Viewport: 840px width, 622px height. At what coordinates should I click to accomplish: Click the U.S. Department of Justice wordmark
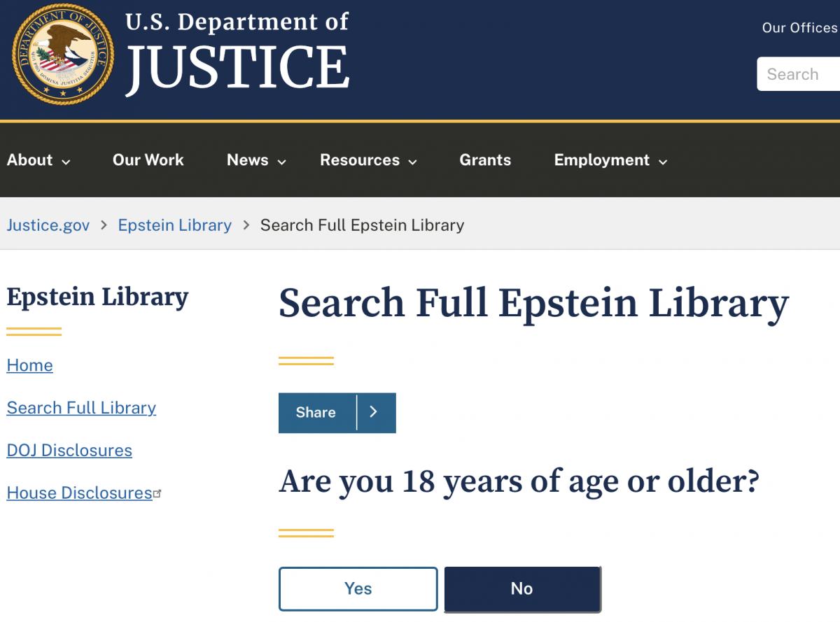[237, 55]
